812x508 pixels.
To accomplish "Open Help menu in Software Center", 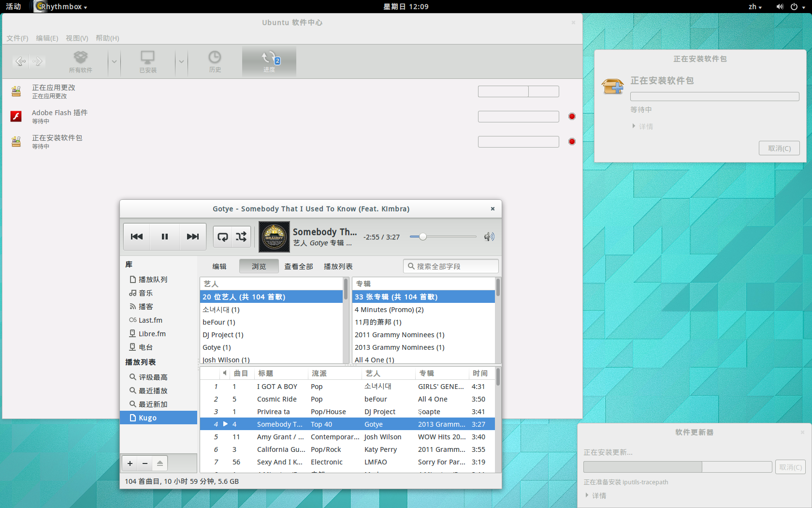I will click(107, 38).
